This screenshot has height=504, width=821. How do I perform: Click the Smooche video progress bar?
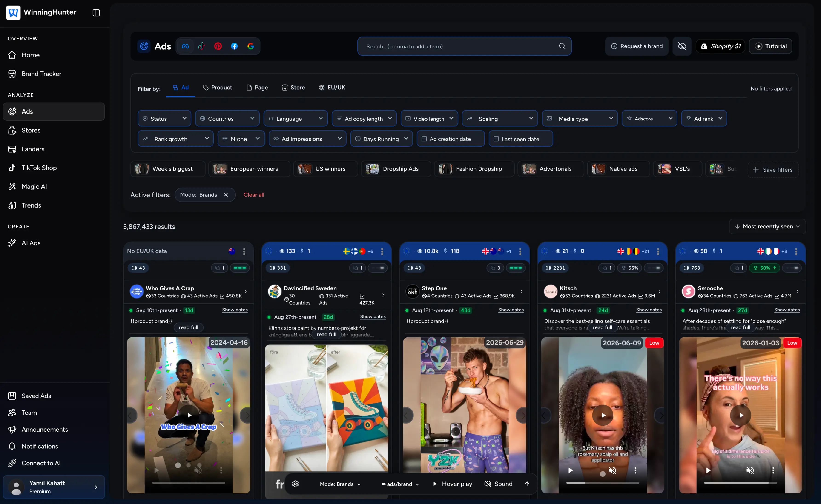click(x=740, y=483)
